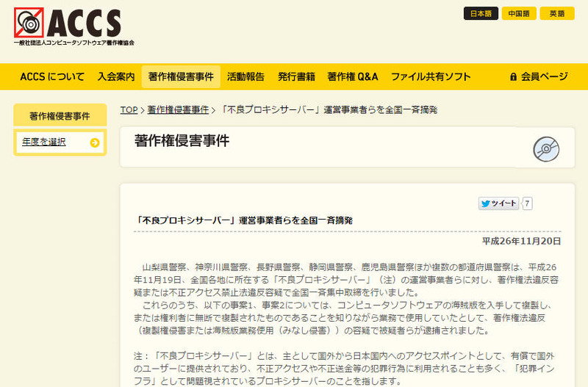Click the 著作権侵害事件 sidebar heading

(60, 116)
